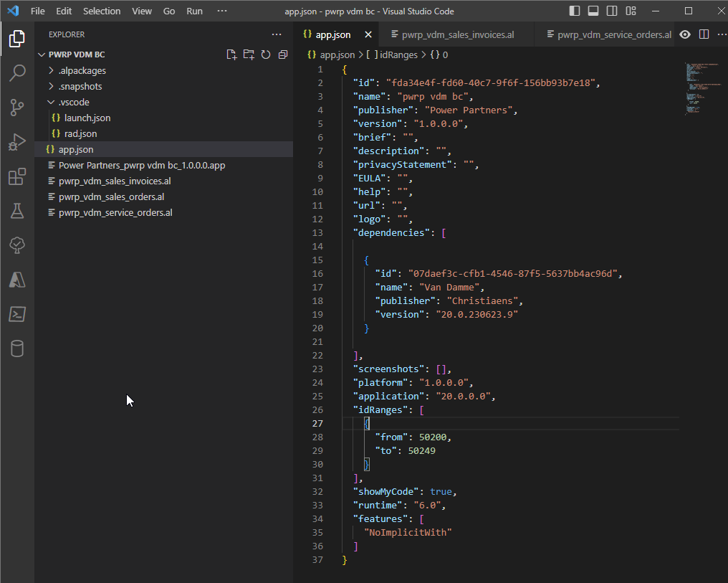Place cursor on "Van Damme" value
The height and width of the screenshot is (583, 728).
coord(449,287)
